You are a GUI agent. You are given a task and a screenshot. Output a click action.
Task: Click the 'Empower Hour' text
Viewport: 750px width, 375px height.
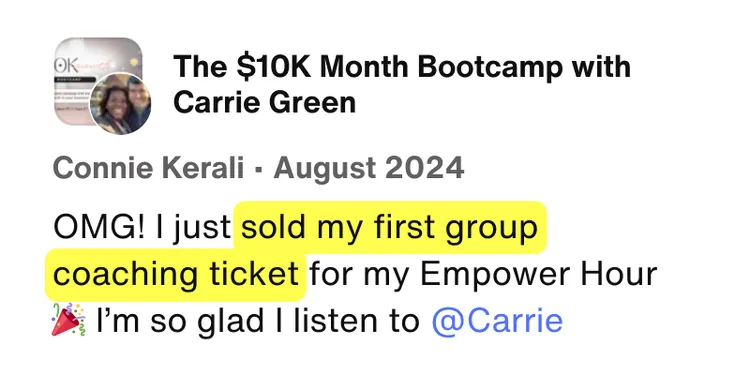point(539,275)
